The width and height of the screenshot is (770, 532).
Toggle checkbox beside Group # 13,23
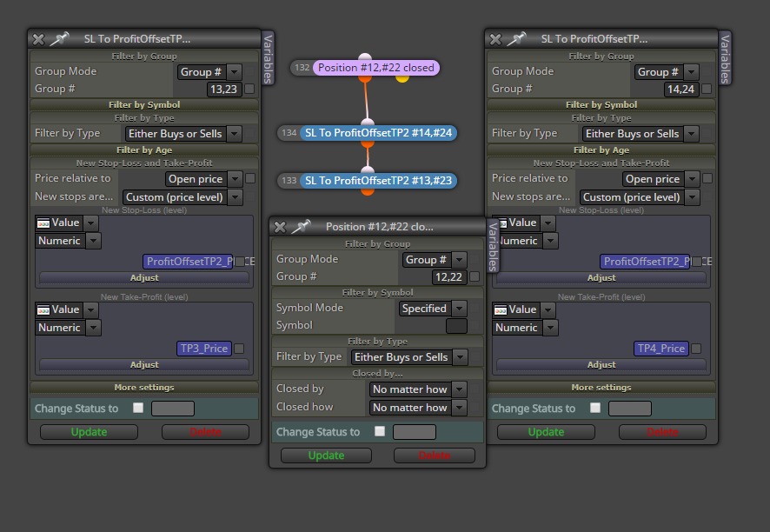pos(249,89)
